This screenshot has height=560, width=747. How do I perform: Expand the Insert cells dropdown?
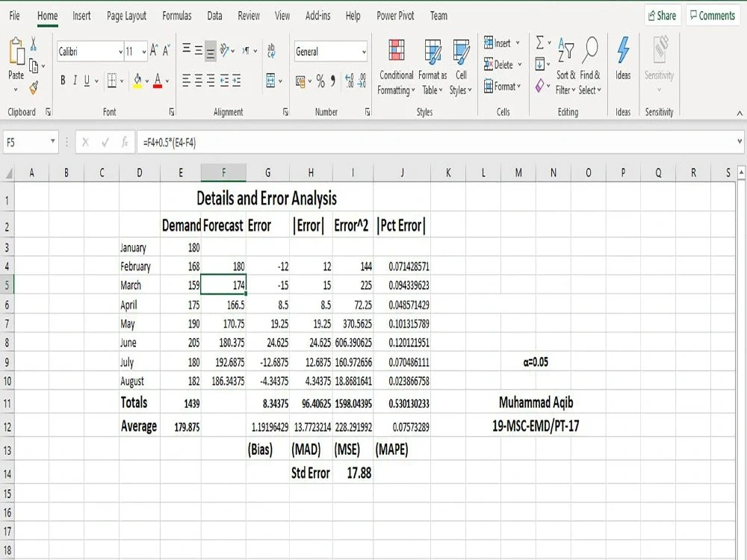[x=518, y=43]
